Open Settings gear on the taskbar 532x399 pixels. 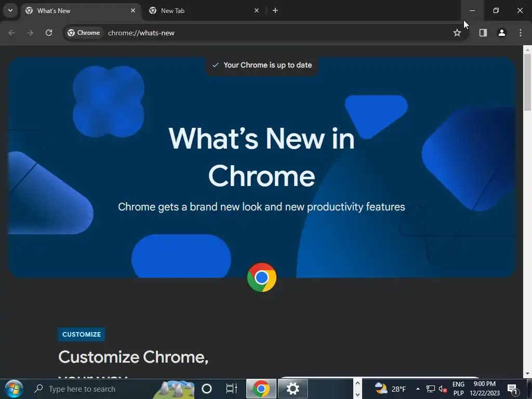293,389
